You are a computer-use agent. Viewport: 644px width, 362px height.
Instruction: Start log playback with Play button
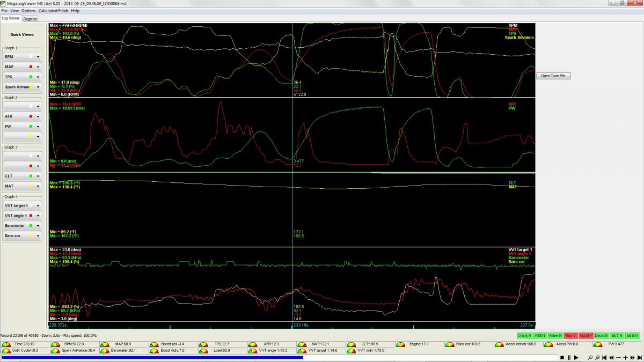(576, 357)
